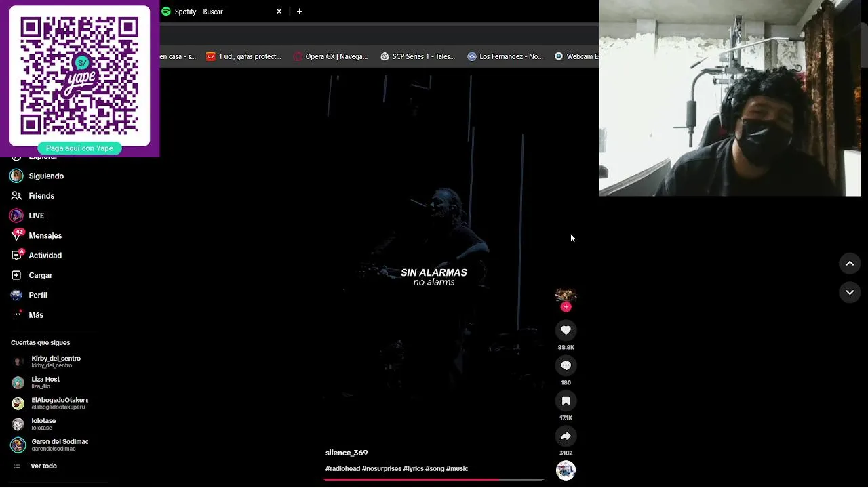The image size is (868, 488).
Task: Like the video with the heart icon
Action: (566, 330)
